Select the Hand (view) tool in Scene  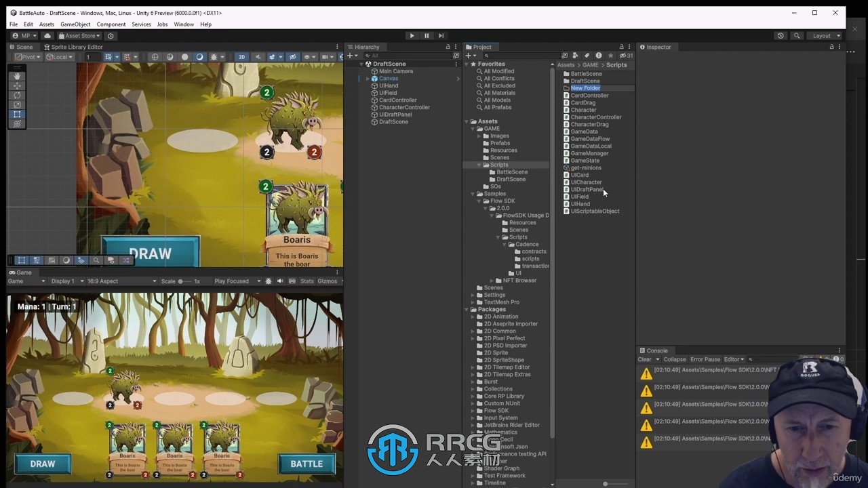[x=18, y=76]
